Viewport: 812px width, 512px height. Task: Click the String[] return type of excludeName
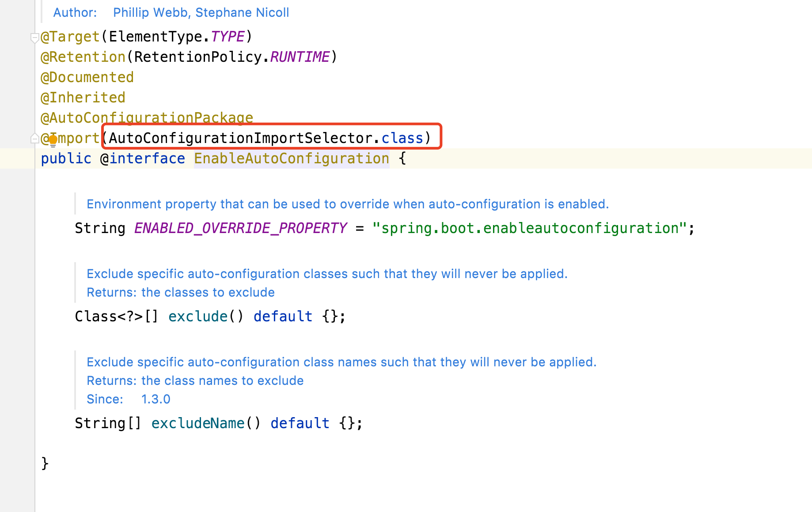[x=108, y=423]
